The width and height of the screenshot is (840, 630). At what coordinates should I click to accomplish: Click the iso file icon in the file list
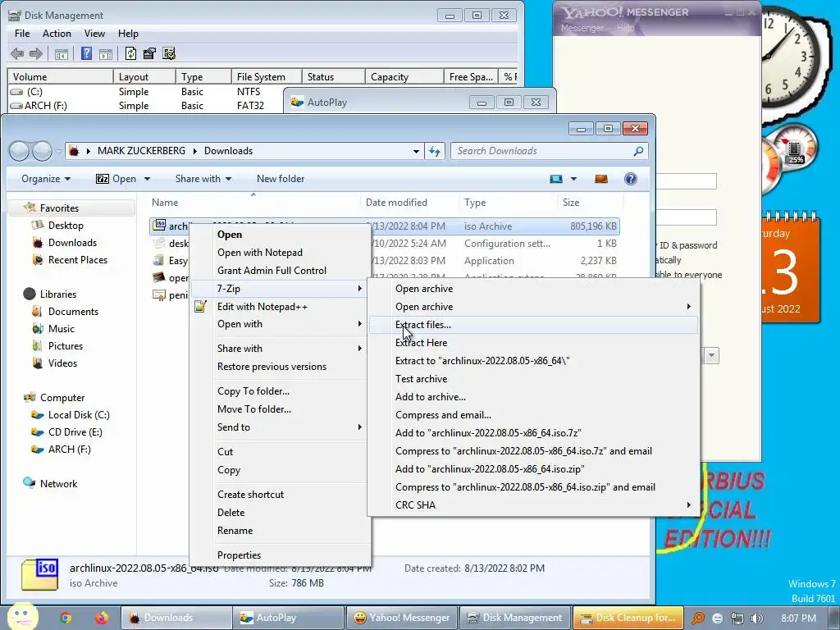point(159,226)
